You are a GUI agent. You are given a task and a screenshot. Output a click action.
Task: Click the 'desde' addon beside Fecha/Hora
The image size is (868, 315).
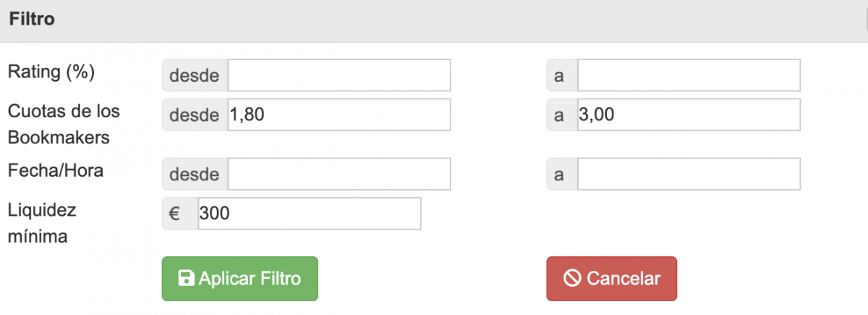pos(195,175)
